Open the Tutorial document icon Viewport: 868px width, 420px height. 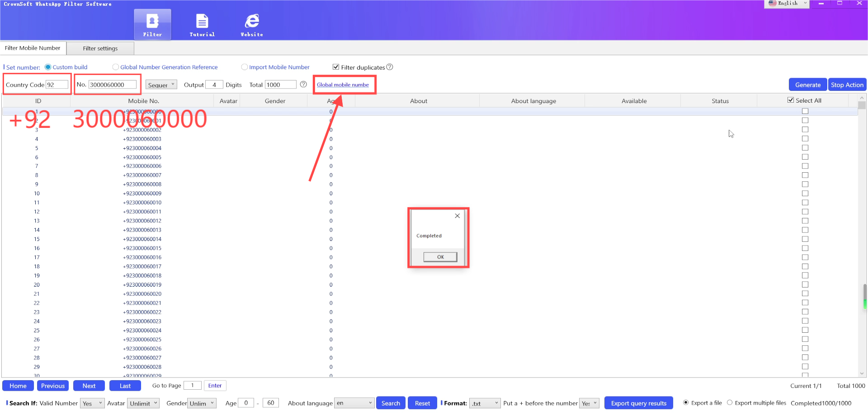pos(202,24)
